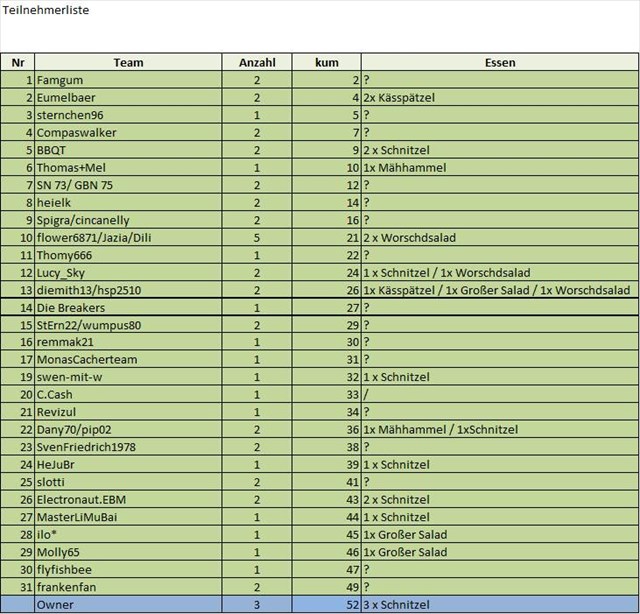Select ilo*'s '1x Großer Salad' cell
Image resolution: width=640 pixels, height=614 pixels.
point(500,535)
